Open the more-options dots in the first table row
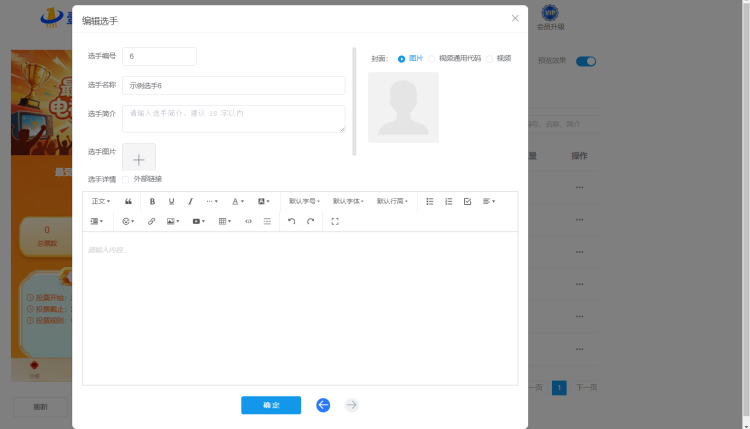750x429 pixels. [579, 187]
